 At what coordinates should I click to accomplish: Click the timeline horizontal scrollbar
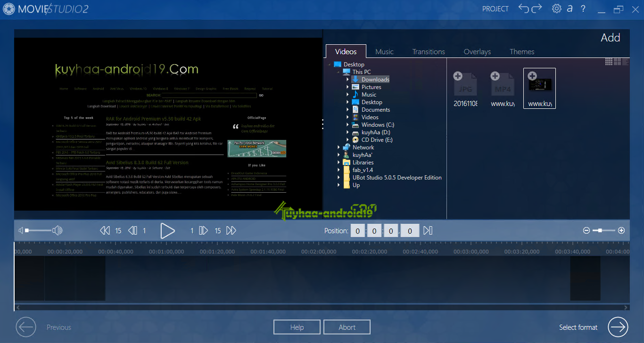pos(322,307)
